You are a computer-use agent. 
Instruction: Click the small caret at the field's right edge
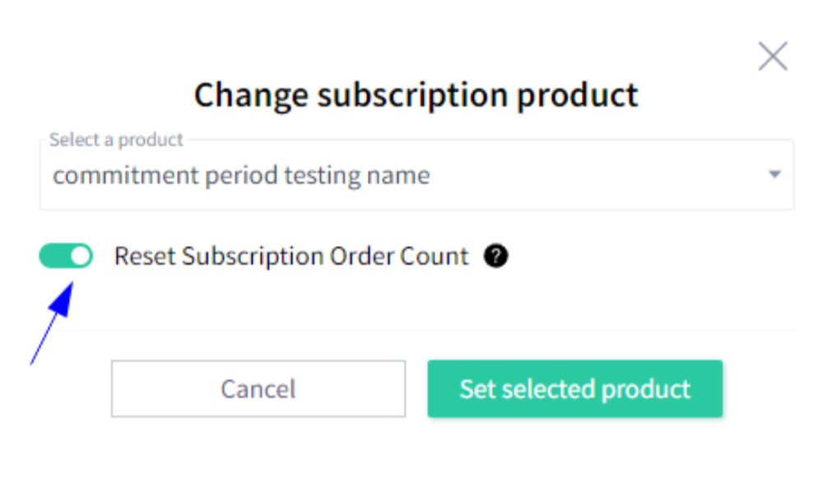pyautogui.click(x=774, y=174)
